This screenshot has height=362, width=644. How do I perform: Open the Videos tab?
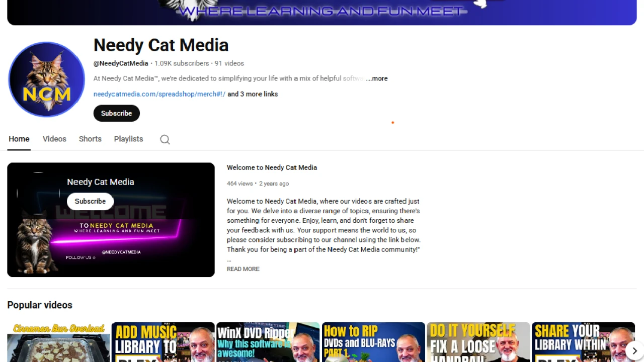point(54,139)
